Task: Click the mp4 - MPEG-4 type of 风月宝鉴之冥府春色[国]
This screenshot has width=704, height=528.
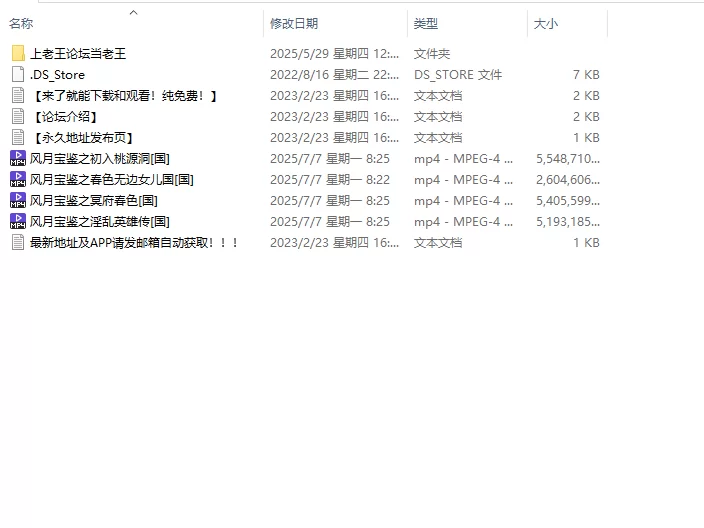Action: [463, 201]
